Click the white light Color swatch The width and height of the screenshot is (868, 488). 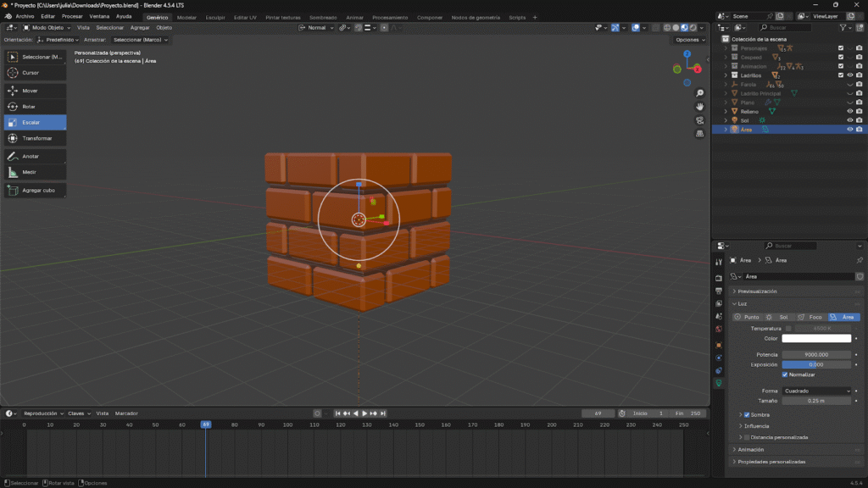coord(816,339)
